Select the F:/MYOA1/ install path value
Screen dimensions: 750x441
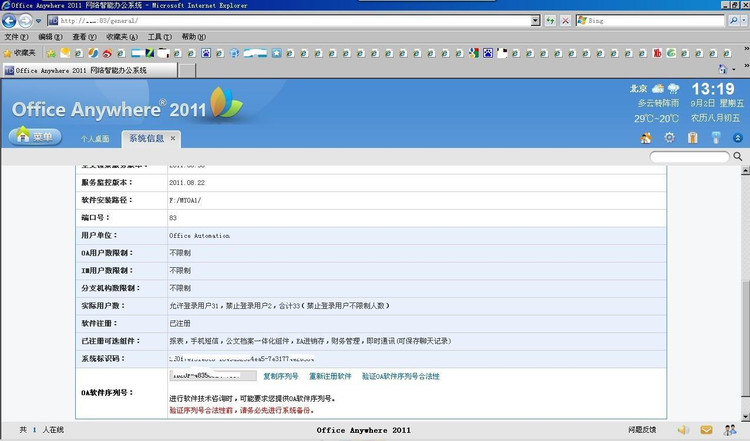(185, 200)
